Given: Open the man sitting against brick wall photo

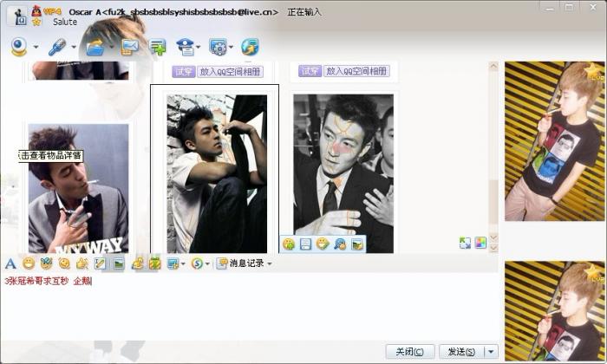Looking at the screenshot, I should (217, 174).
